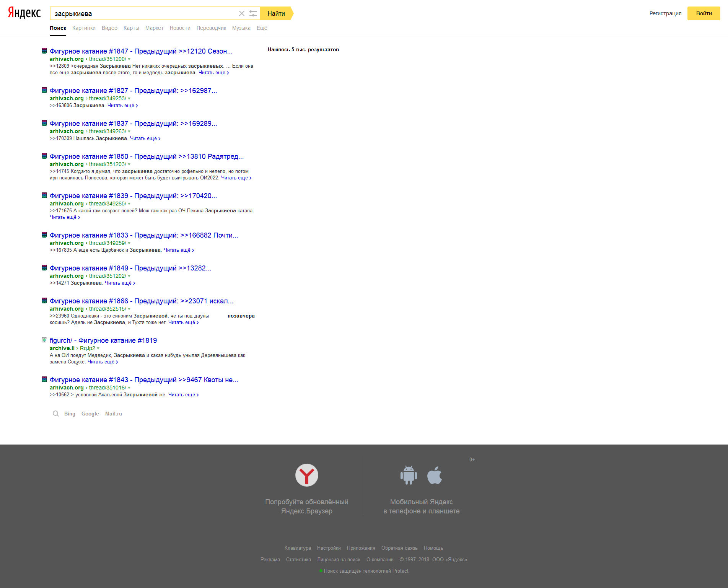Click favicon of the archive.li figurch result
This screenshot has width=728, height=588.
tap(44, 340)
